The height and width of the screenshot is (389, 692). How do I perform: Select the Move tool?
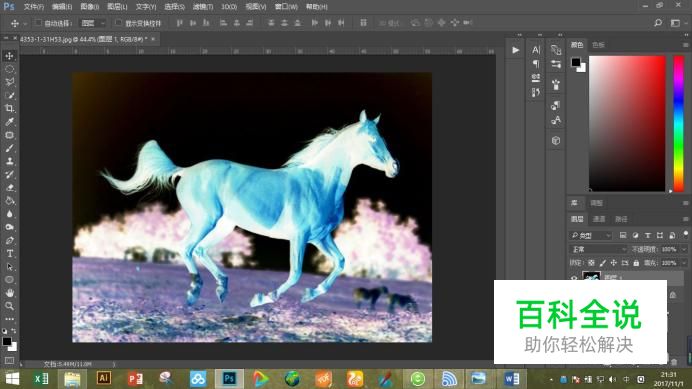9,56
